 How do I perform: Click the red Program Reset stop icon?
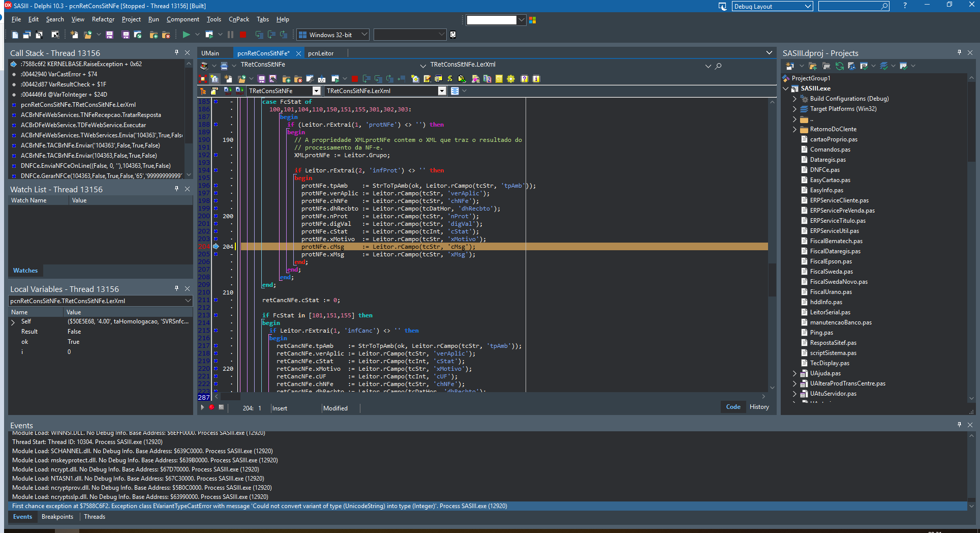pos(243,35)
